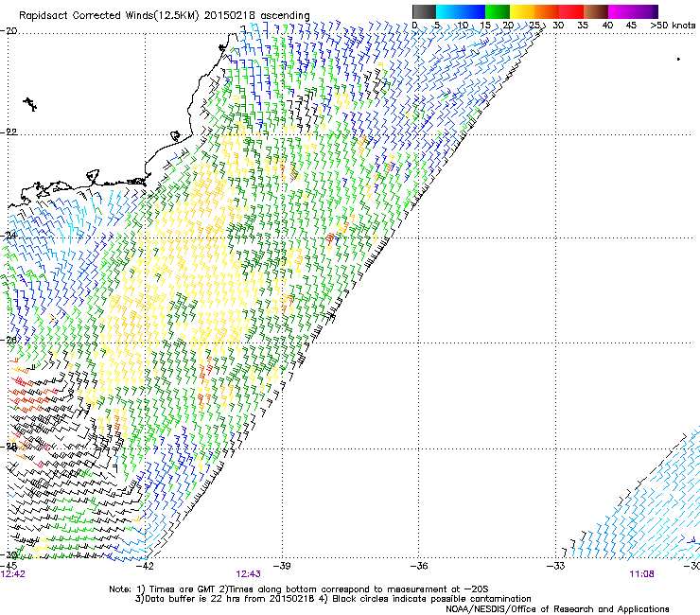Click the '-45' longitude axis label
Viewport: 700px width, 615px height.
(9, 566)
